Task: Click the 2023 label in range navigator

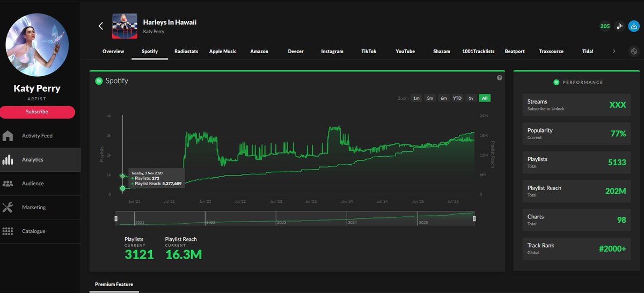Action: [x=281, y=222]
